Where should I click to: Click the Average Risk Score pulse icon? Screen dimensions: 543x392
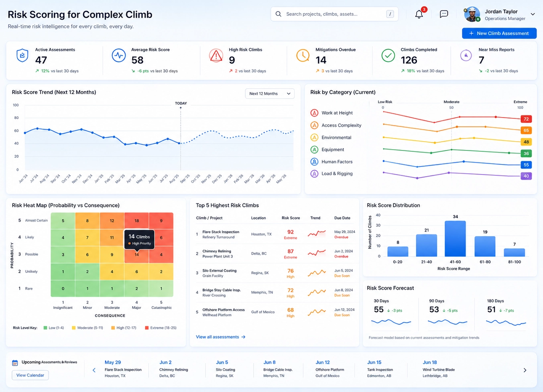119,55
